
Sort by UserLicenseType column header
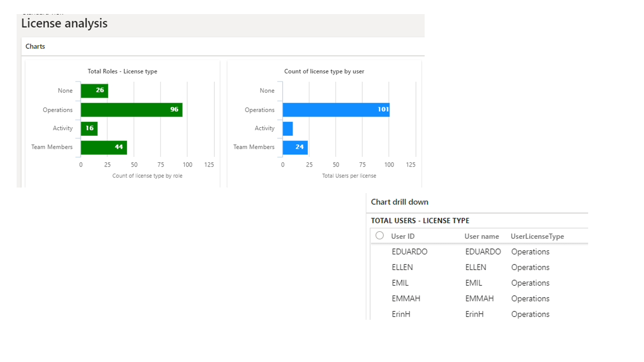(537, 236)
